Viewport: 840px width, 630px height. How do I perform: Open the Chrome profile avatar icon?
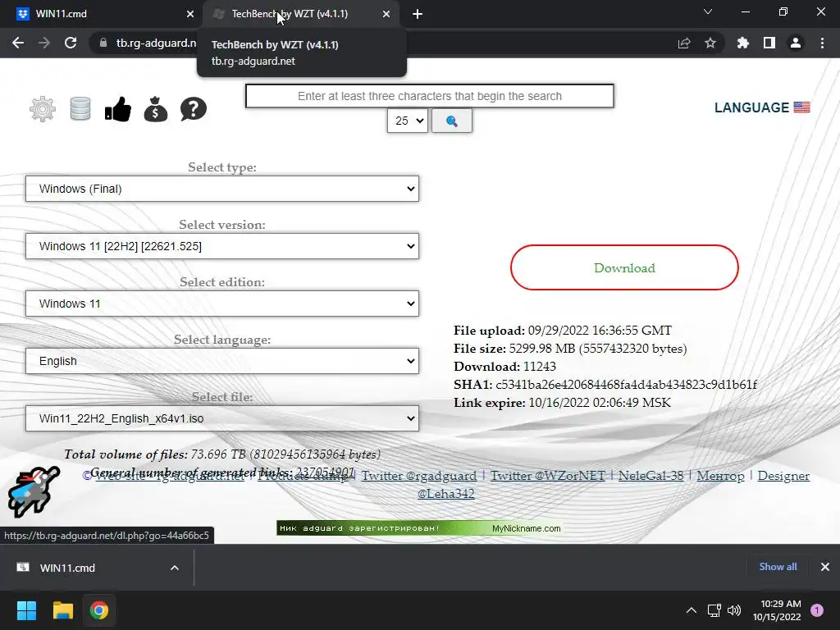pos(796,43)
